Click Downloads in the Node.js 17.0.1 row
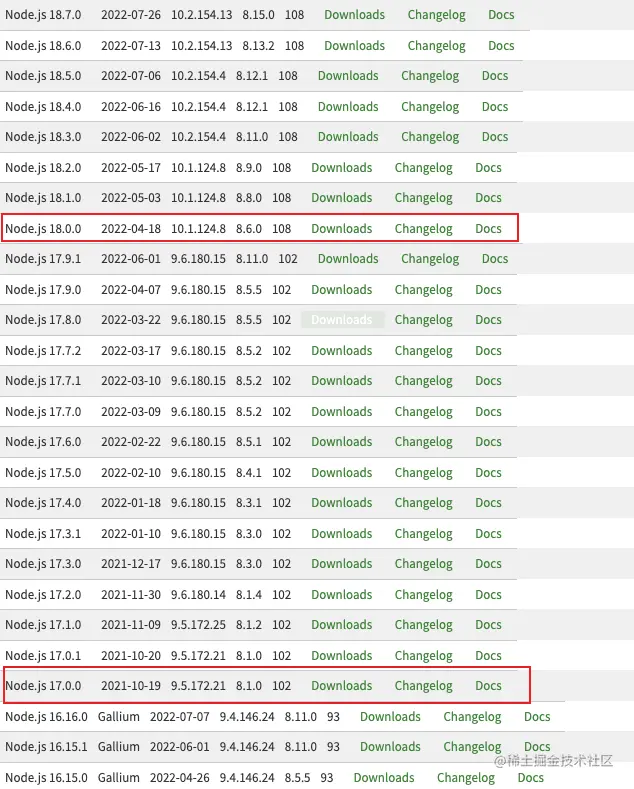Viewport: 634px width, 789px height. click(x=341, y=656)
